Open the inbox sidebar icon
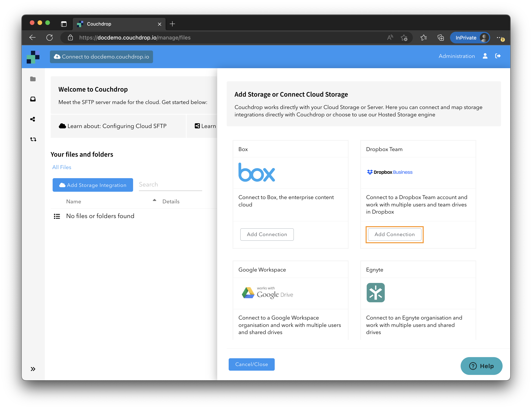 click(33, 99)
